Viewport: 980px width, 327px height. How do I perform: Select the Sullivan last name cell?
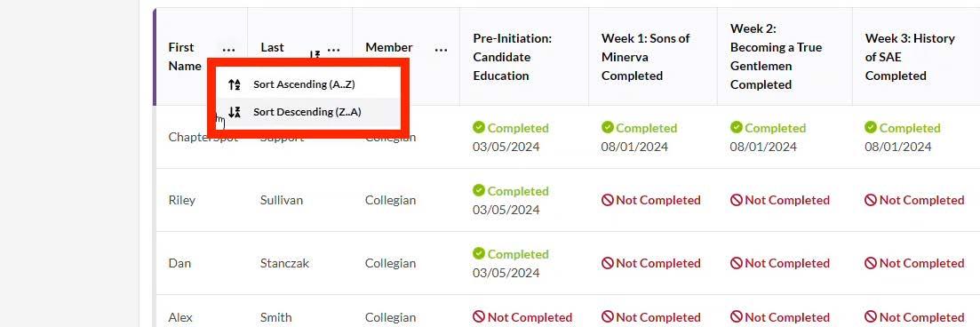pos(282,200)
